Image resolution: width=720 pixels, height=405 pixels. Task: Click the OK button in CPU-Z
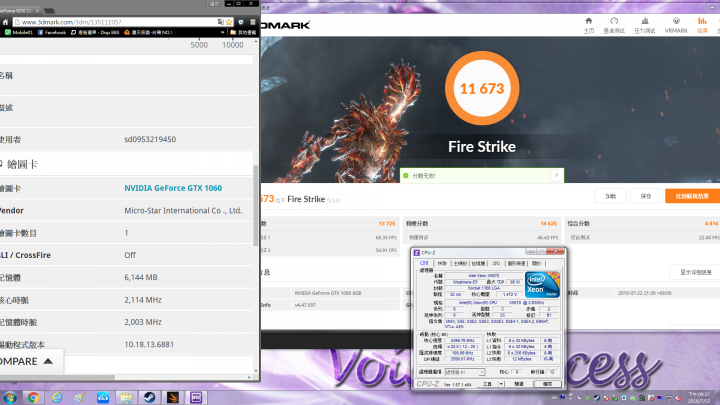click(547, 384)
